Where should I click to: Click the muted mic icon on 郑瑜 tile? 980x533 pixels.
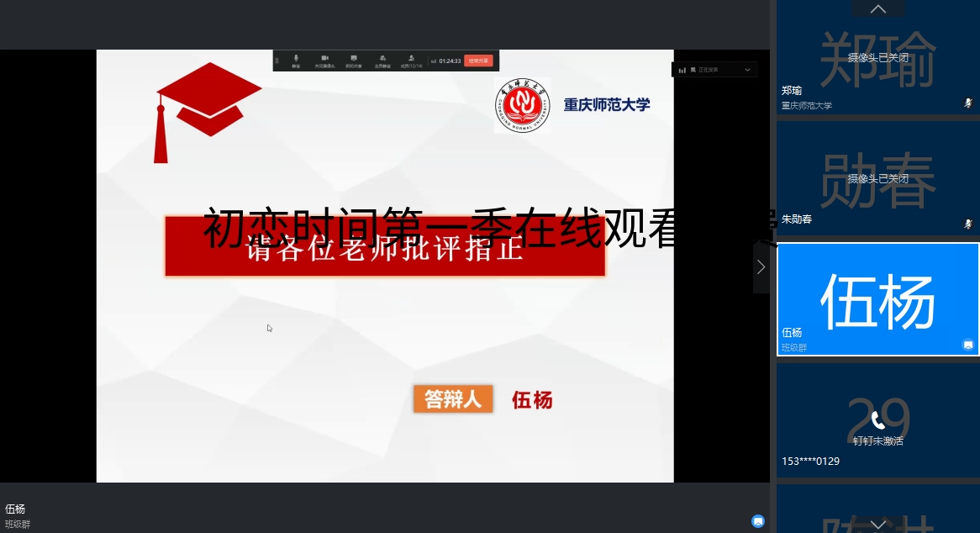968,103
